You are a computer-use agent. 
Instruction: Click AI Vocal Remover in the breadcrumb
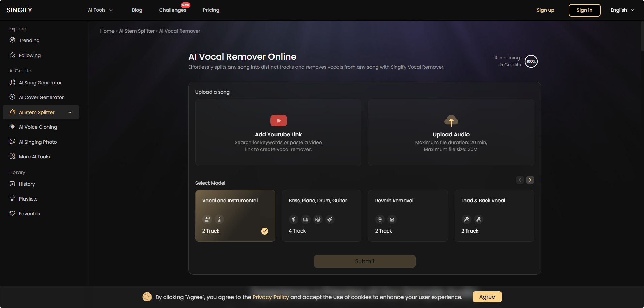(180, 31)
